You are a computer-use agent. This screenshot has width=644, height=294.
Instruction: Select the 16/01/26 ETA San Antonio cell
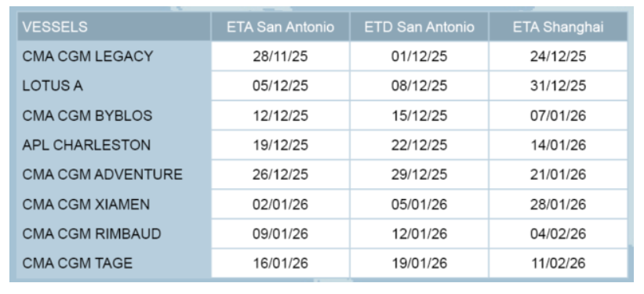pyautogui.click(x=280, y=263)
